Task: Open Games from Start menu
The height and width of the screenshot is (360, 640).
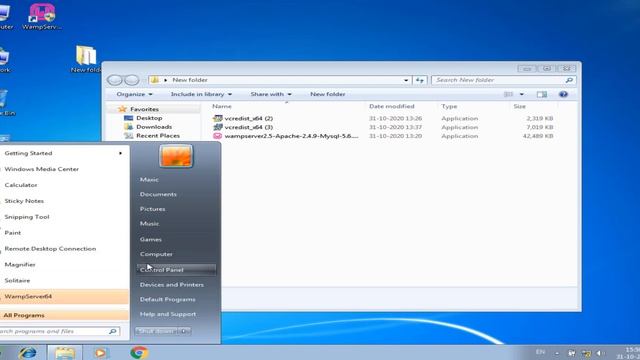Action: tap(151, 239)
